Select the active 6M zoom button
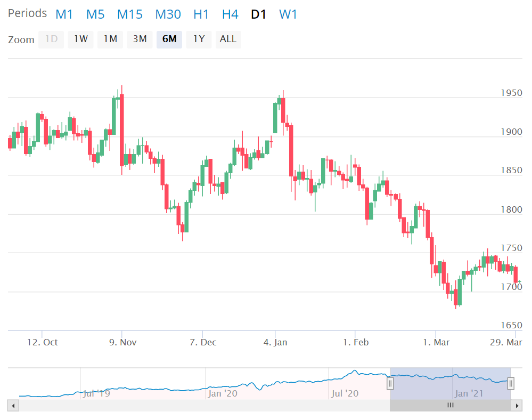Screen dimensions: 532x420 (169, 39)
